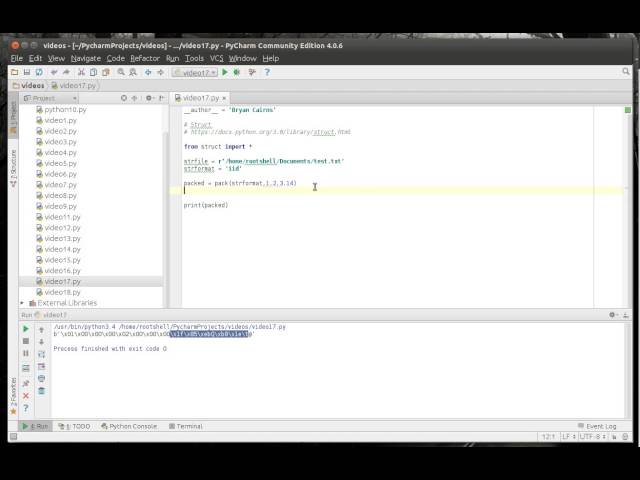
Task: Pause output in Run panel
Action: click(26, 353)
